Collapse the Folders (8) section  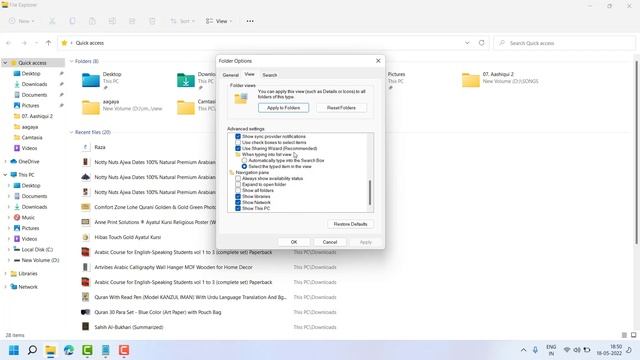[71, 61]
